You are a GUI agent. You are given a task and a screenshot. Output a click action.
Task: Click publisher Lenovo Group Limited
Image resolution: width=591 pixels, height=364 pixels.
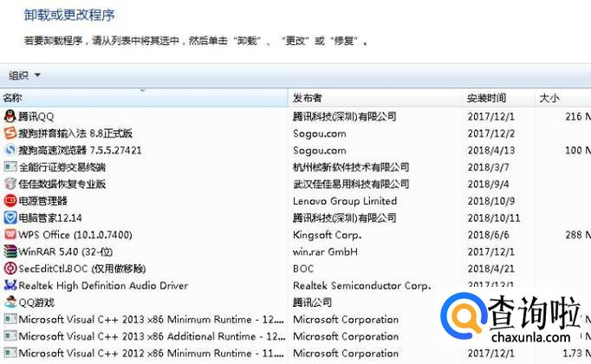pyautogui.click(x=345, y=201)
